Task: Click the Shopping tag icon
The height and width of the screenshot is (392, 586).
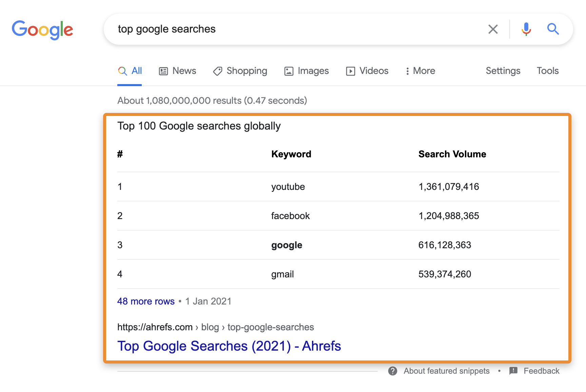Action: pyautogui.click(x=217, y=71)
